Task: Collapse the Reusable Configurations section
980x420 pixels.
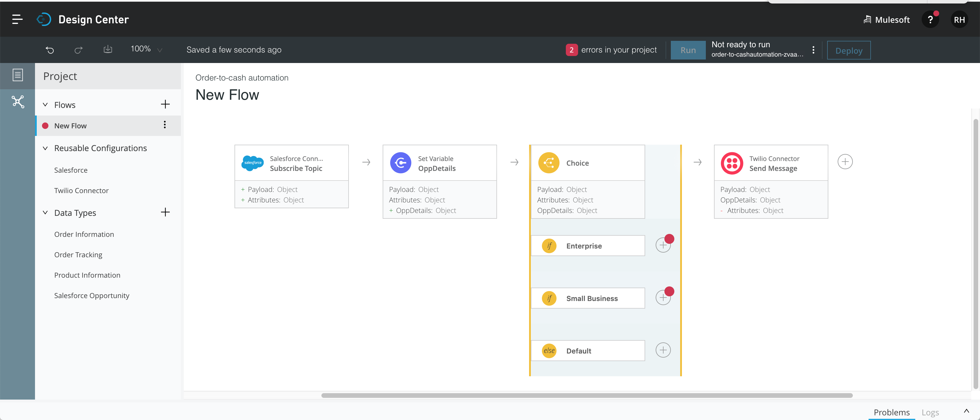Action: coord(45,148)
